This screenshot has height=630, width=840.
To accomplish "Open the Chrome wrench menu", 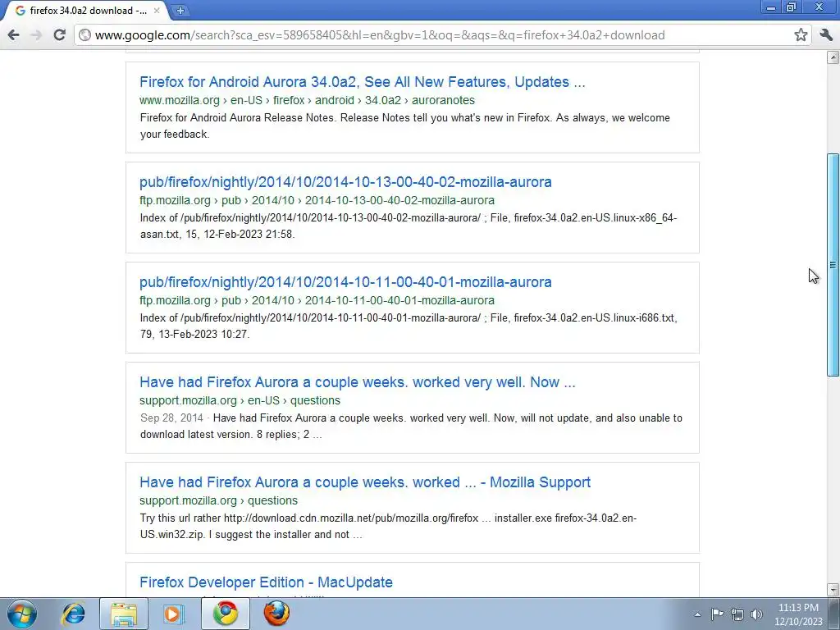I will pyautogui.click(x=826, y=34).
